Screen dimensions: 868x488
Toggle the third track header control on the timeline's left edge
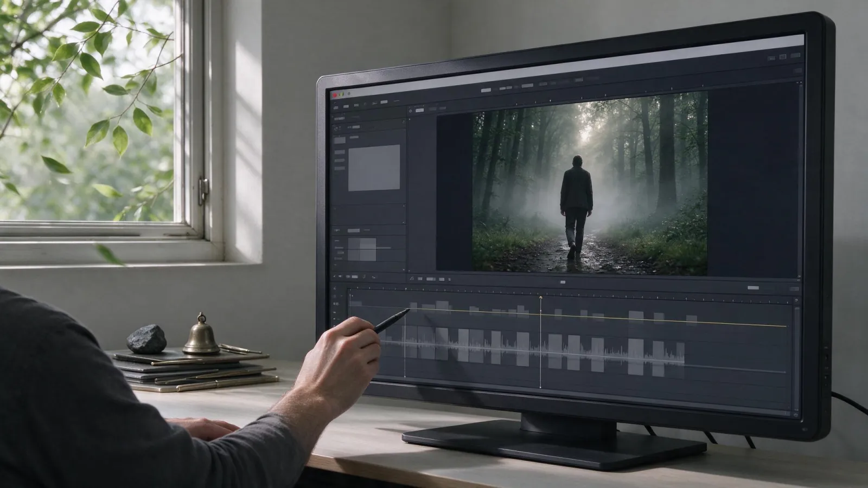click(336, 304)
